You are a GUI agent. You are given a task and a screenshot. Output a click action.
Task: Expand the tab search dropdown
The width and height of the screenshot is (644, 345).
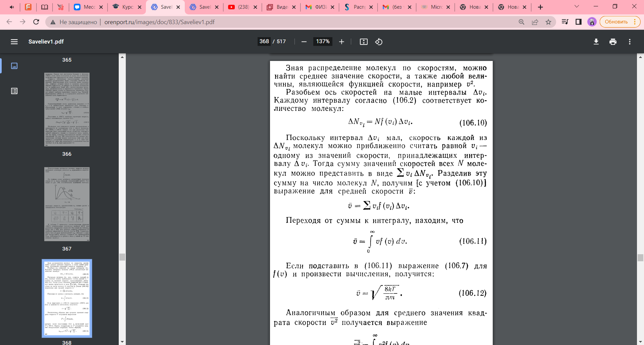[577, 6]
